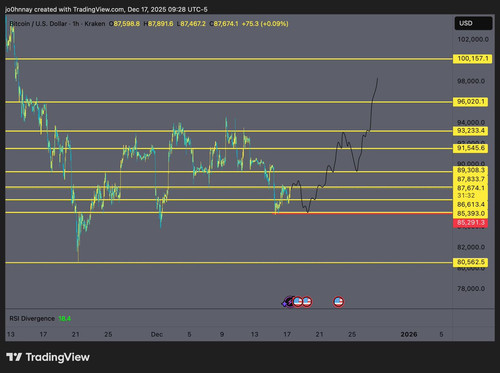Select the 86,613.4 price label
This screenshot has height=373, width=500.
tap(471, 204)
